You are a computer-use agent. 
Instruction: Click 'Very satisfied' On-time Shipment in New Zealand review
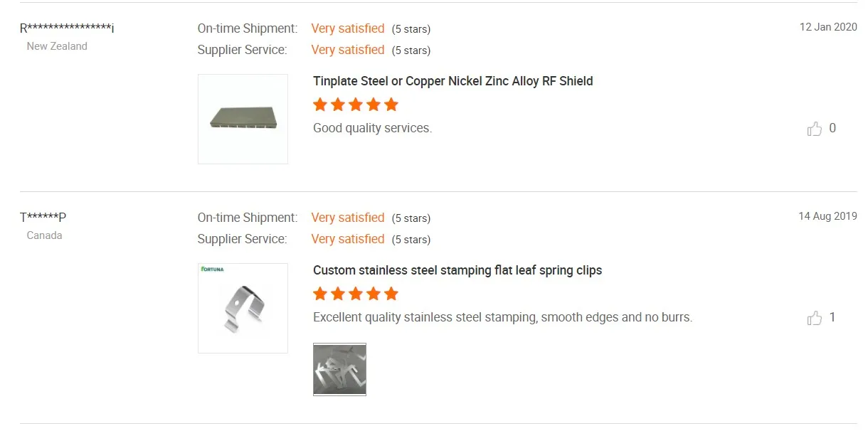(x=348, y=28)
